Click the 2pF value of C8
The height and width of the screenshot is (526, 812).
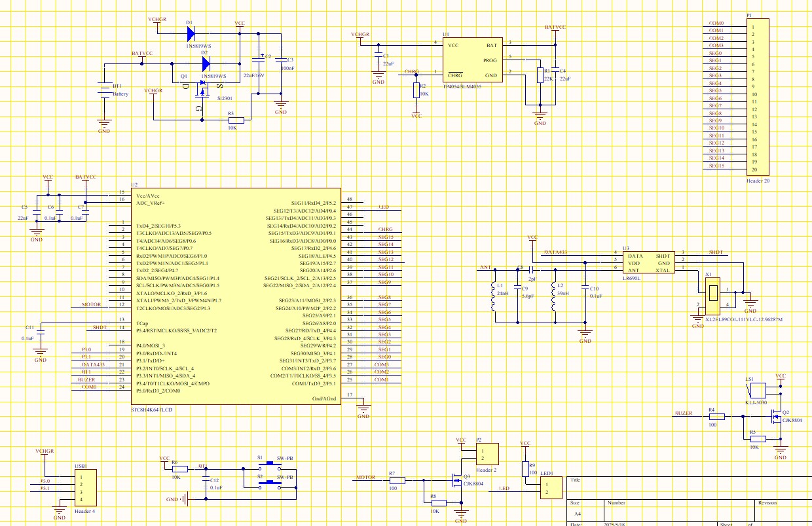532,279
